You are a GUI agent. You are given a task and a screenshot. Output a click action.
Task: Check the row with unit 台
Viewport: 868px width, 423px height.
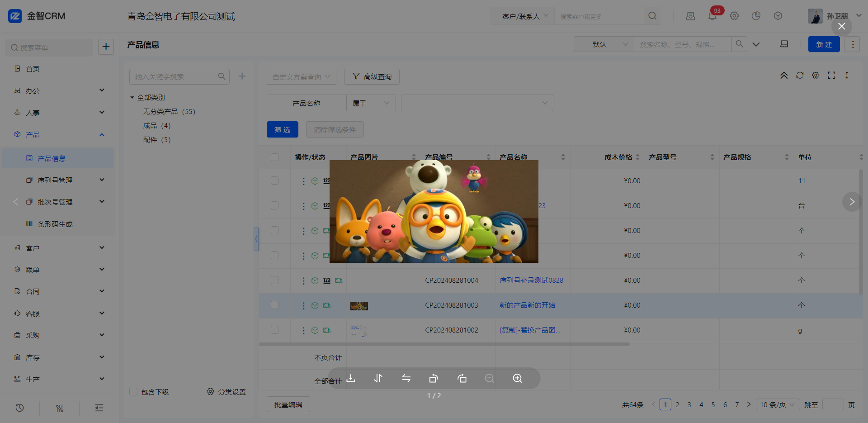click(x=274, y=205)
